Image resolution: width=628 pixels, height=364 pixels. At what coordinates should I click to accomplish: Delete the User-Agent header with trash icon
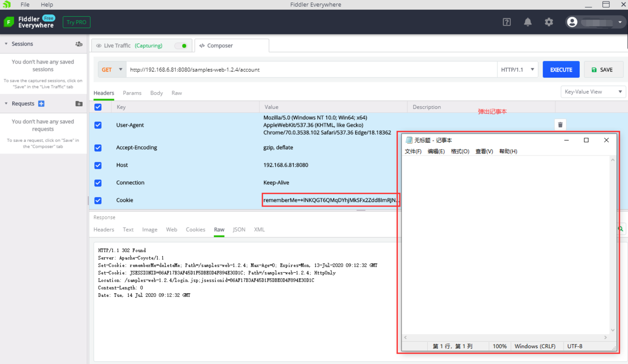pos(560,125)
